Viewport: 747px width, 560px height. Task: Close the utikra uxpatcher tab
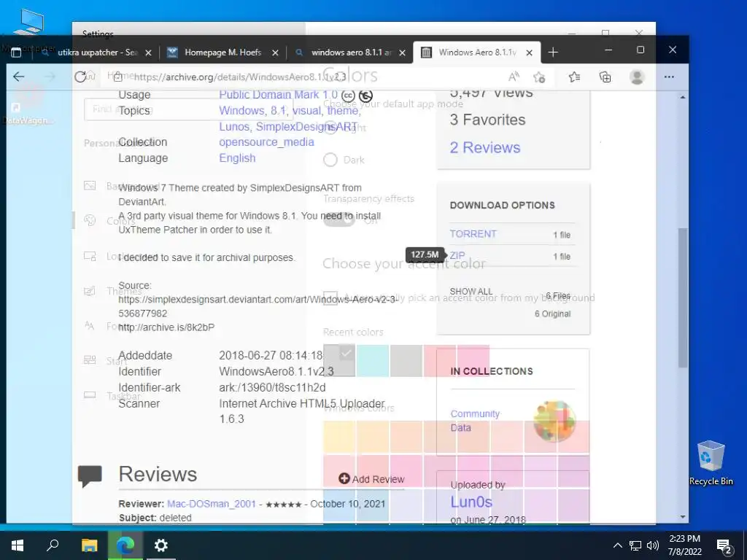click(x=148, y=52)
